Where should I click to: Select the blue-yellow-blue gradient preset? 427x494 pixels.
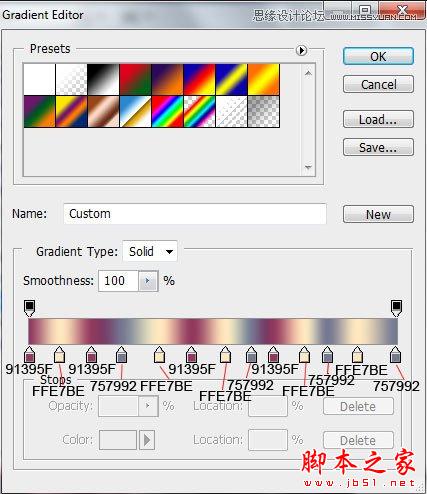pyautogui.click(x=231, y=79)
